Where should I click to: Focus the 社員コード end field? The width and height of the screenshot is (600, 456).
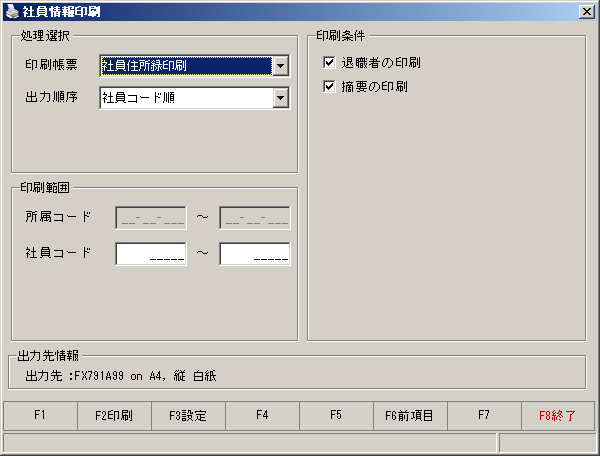(255, 254)
